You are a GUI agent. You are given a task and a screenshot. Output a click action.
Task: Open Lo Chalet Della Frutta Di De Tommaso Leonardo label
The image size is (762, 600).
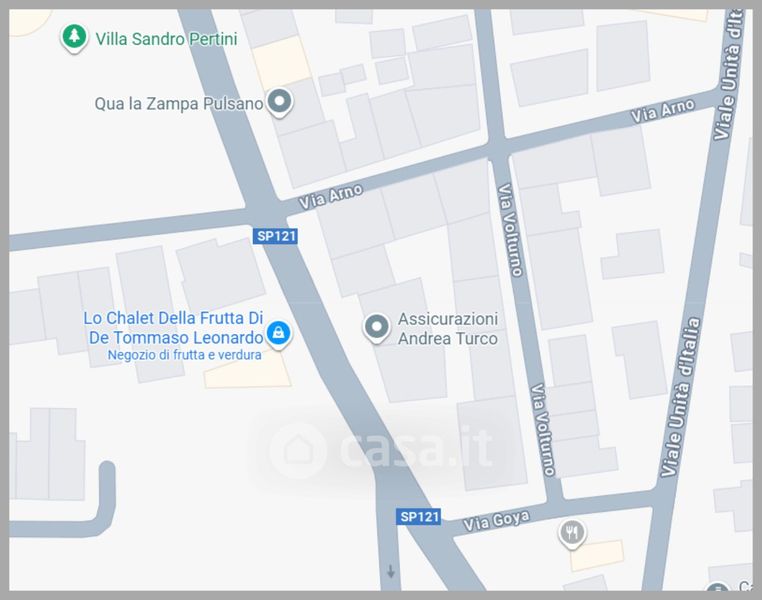click(x=173, y=328)
